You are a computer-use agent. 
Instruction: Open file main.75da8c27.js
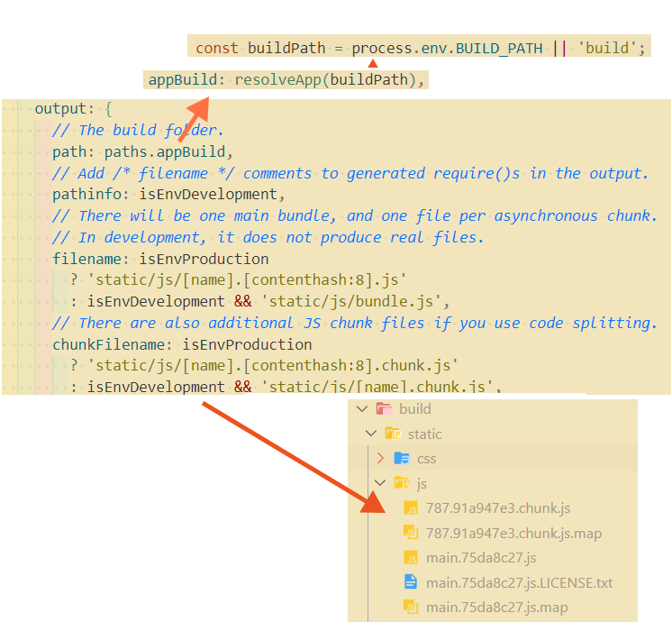coord(481,558)
